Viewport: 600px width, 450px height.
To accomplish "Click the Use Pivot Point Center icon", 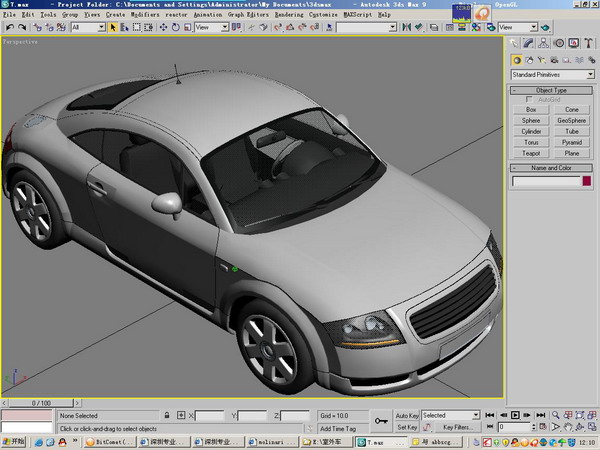I will 236,27.
